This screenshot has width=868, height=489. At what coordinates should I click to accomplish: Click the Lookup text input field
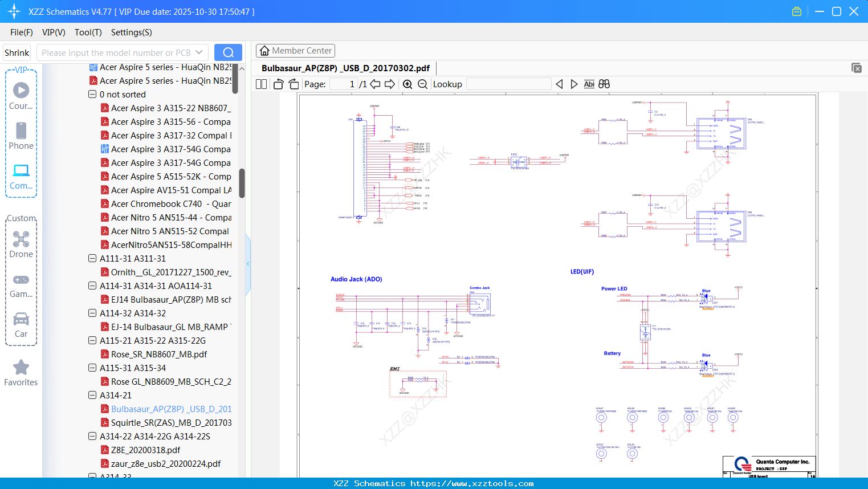tap(508, 84)
